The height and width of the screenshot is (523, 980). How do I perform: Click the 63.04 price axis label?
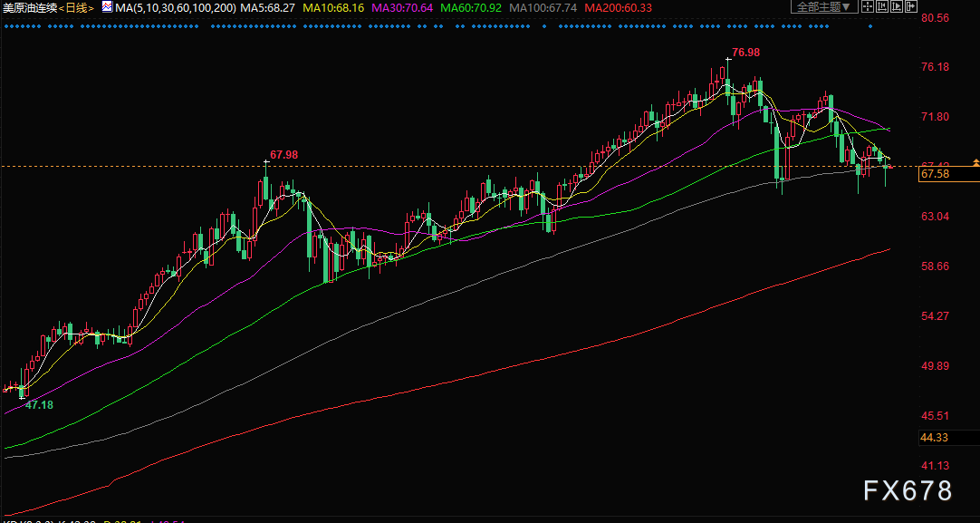pos(935,217)
